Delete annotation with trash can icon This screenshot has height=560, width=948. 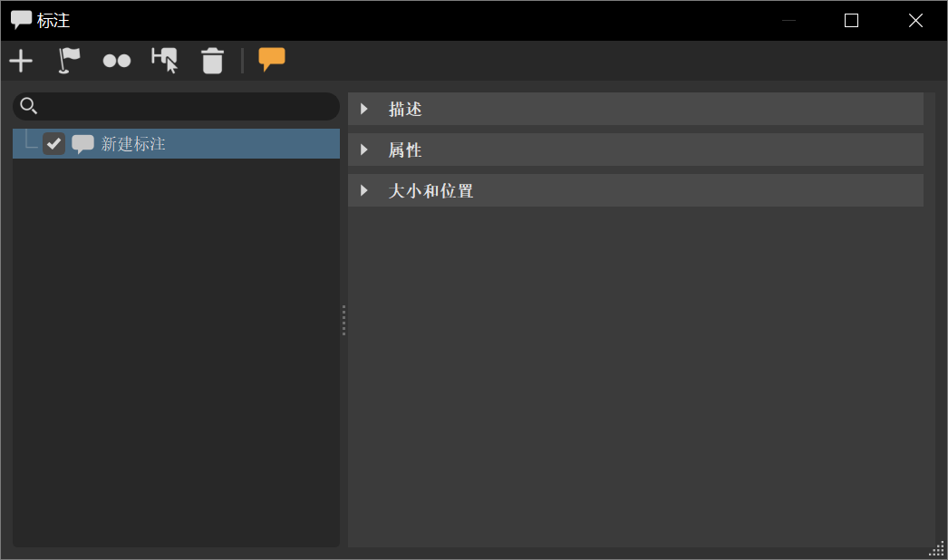212,61
